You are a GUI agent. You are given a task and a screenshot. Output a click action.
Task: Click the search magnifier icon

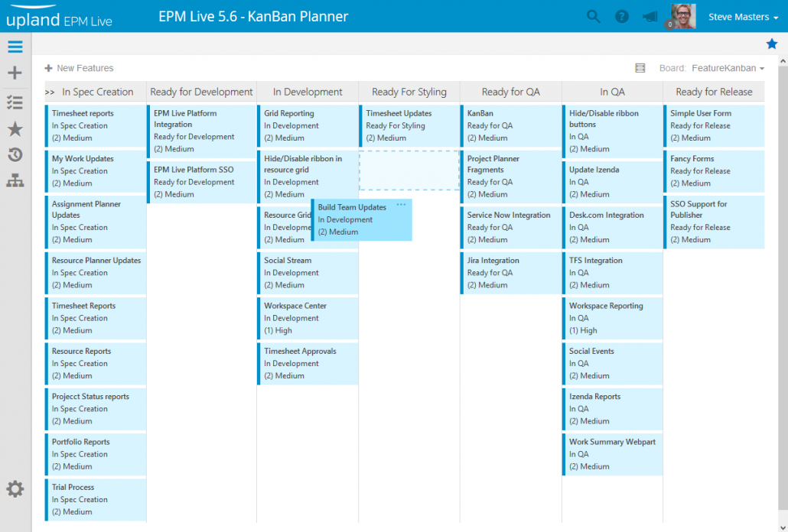[x=594, y=16]
